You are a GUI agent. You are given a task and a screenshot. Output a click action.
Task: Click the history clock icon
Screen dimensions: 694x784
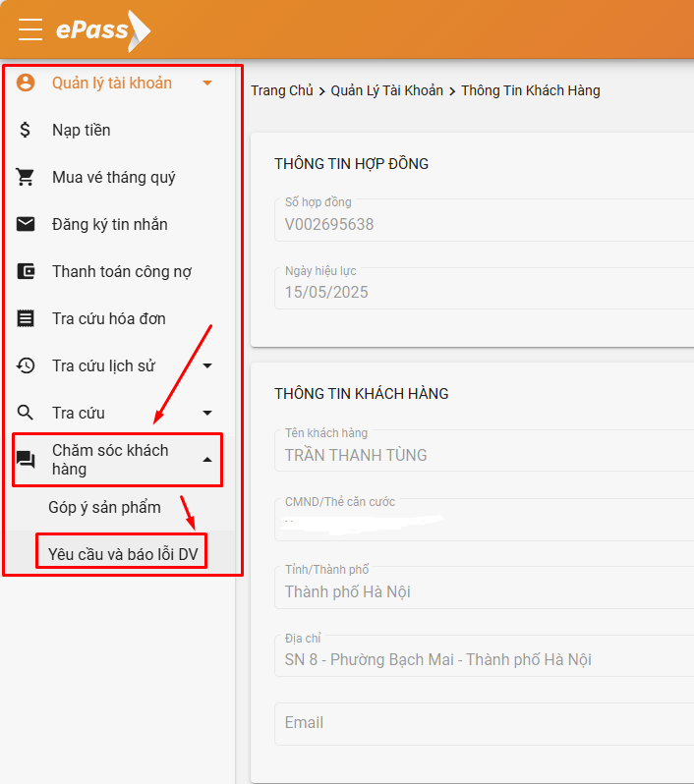27,365
